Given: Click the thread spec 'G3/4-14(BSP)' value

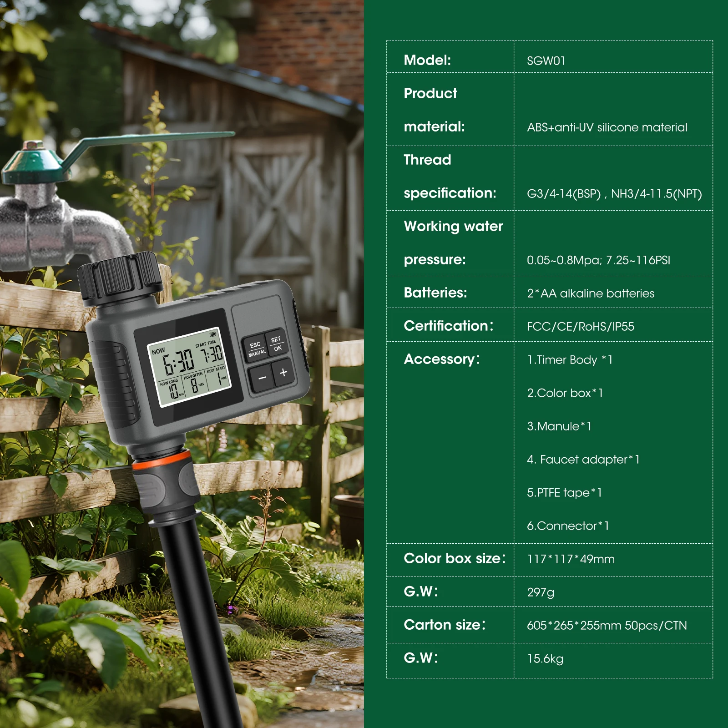Looking at the screenshot, I should click(x=564, y=194).
